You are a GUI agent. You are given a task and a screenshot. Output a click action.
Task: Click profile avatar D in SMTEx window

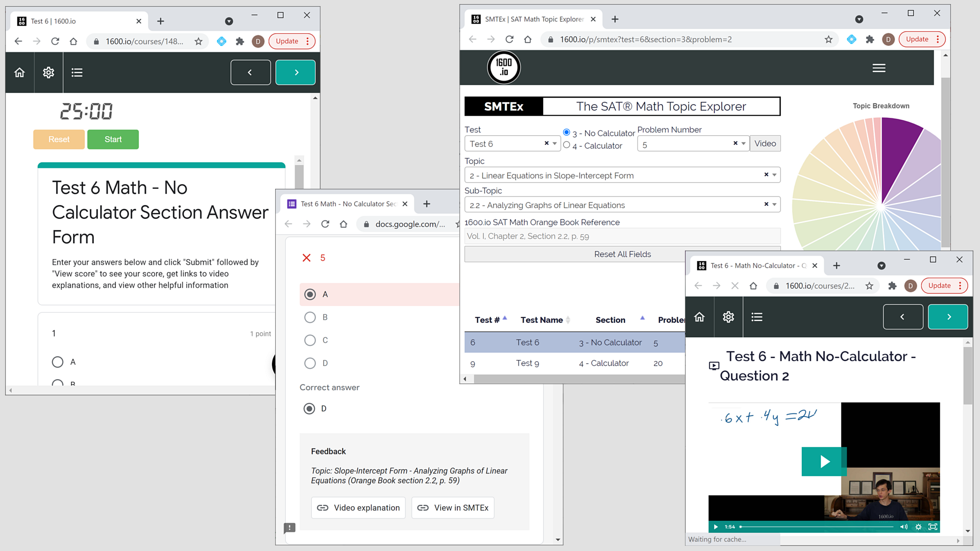coord(888,39)
